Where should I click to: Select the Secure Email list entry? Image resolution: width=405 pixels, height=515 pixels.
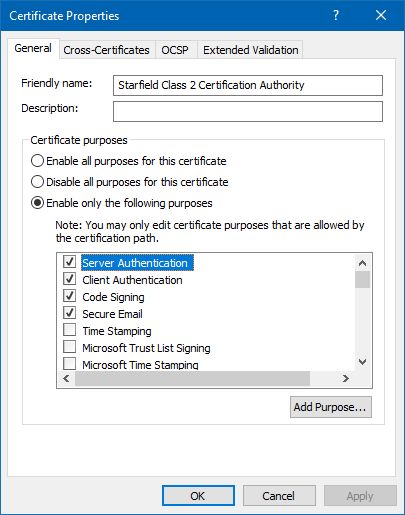click(112, 314)
